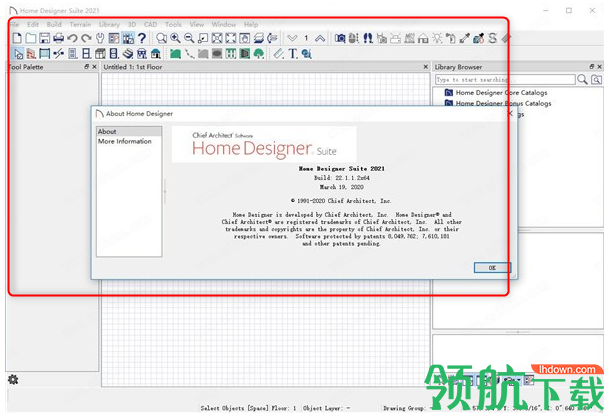The height and width of the screenshot is (417, 604).
Task: Undo the last action
Action: (x=72, y=38)
